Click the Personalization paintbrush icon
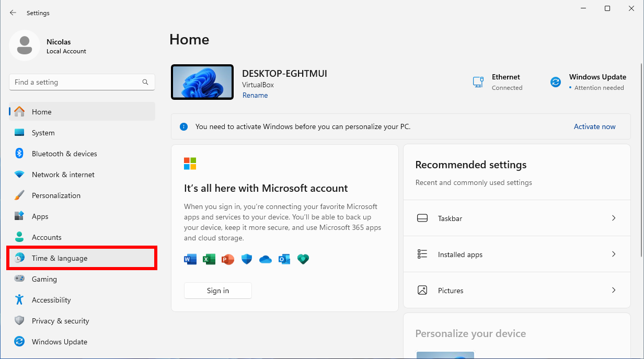644x359 pixels. (19, 195)
